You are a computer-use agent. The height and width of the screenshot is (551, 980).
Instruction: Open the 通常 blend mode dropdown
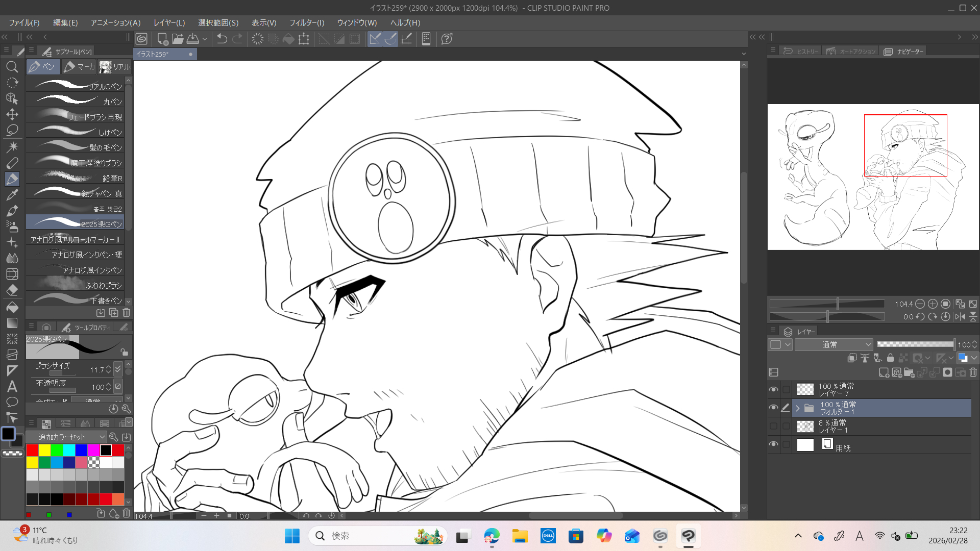click(834, 345)
